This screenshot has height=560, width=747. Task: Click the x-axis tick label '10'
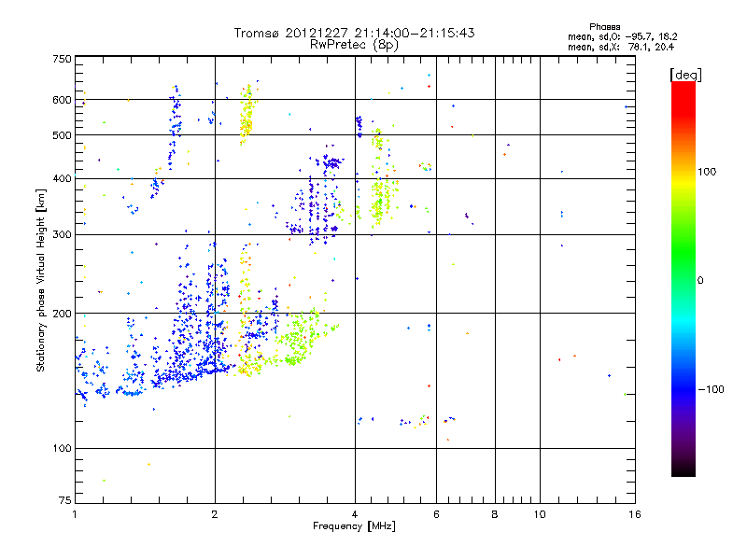pos(540,514)
